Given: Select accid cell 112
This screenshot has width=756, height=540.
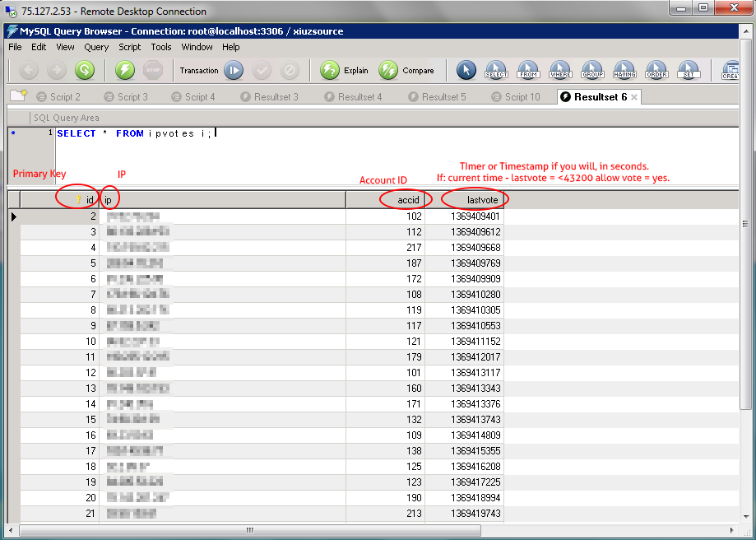Looking at the screenshot, I should (385, 232).
